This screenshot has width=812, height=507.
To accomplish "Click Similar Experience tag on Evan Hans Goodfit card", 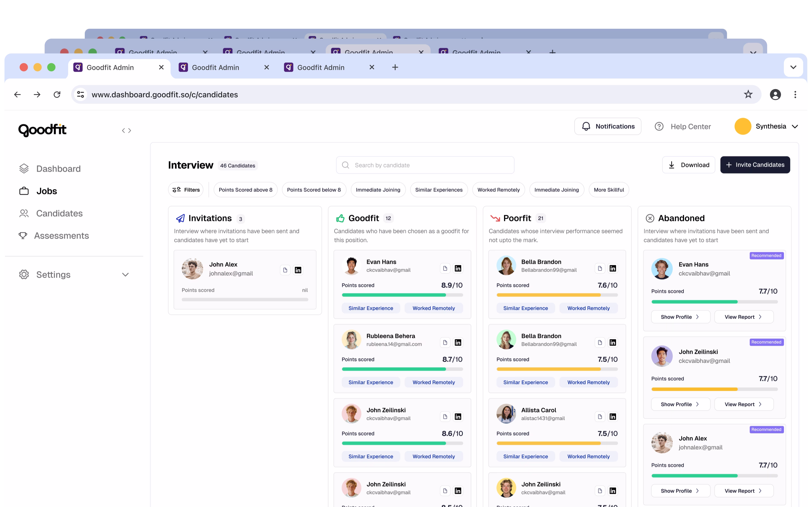I will [x=371, y=308].
